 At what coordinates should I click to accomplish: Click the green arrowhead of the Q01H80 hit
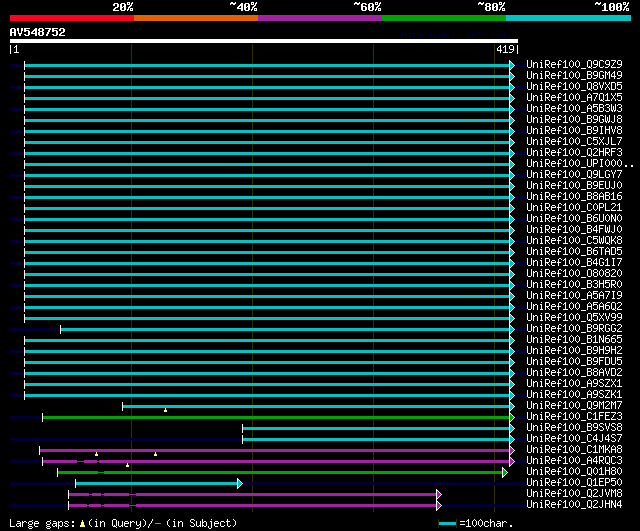point(507,472)
